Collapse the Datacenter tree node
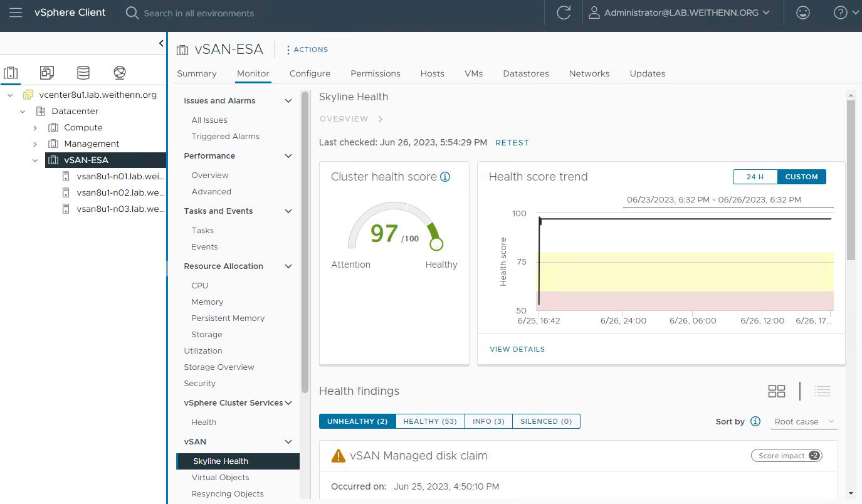Viewport: 862px width, 504px height. tap(23, 111)
